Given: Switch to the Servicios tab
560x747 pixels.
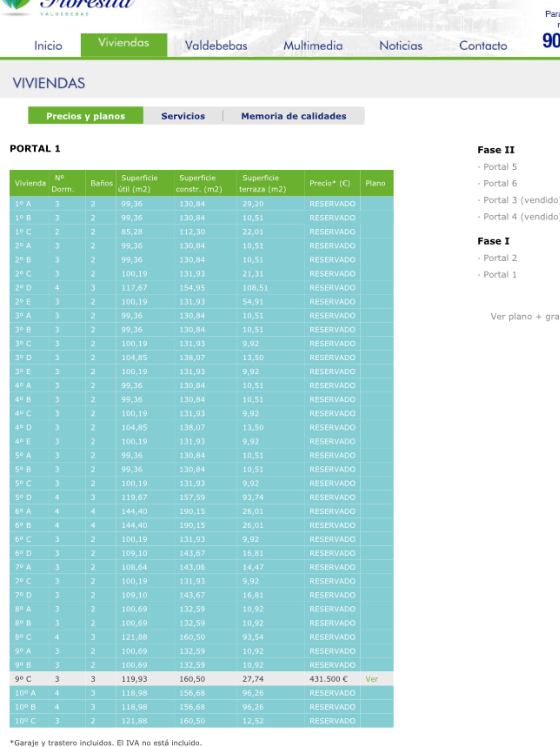Looking at the screenshot, I should coord(183,116).
